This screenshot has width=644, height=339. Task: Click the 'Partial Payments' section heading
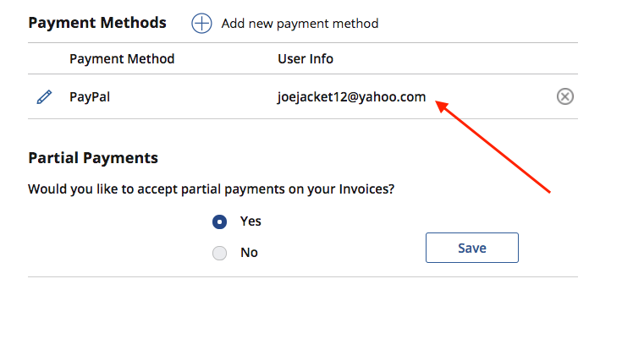93,158
